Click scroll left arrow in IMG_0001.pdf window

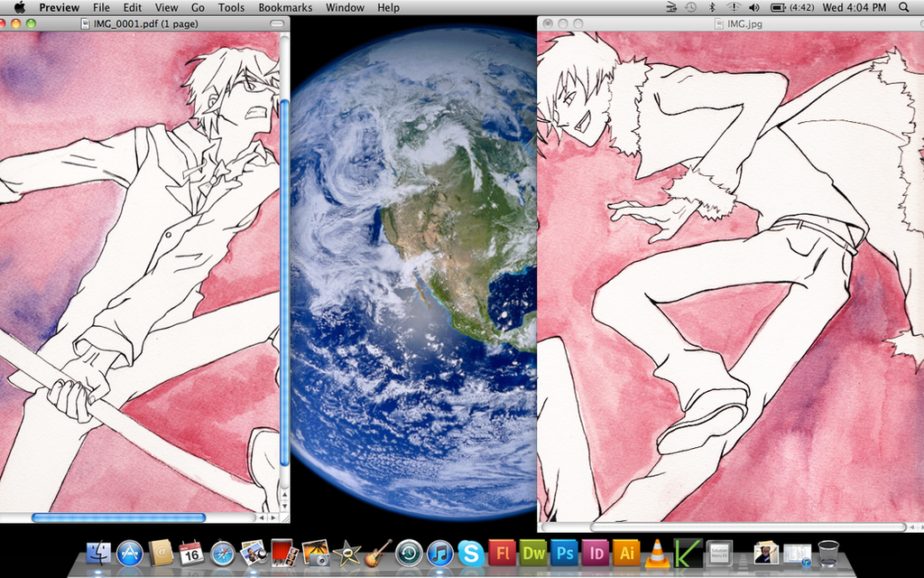[x=262, y=517]
